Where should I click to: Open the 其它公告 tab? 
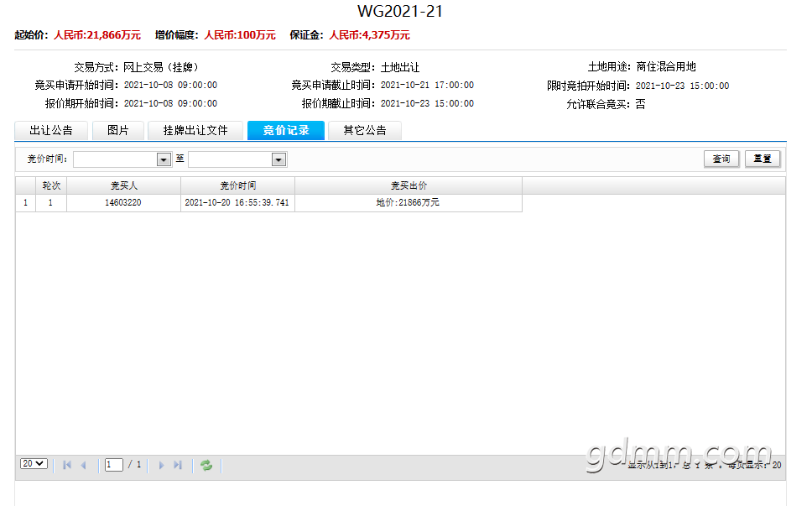[365, 131]
